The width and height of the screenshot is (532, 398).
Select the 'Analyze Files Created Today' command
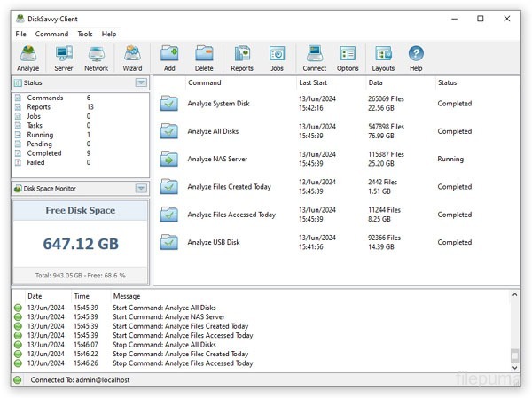pyautogui.click(x=230, y=187)
